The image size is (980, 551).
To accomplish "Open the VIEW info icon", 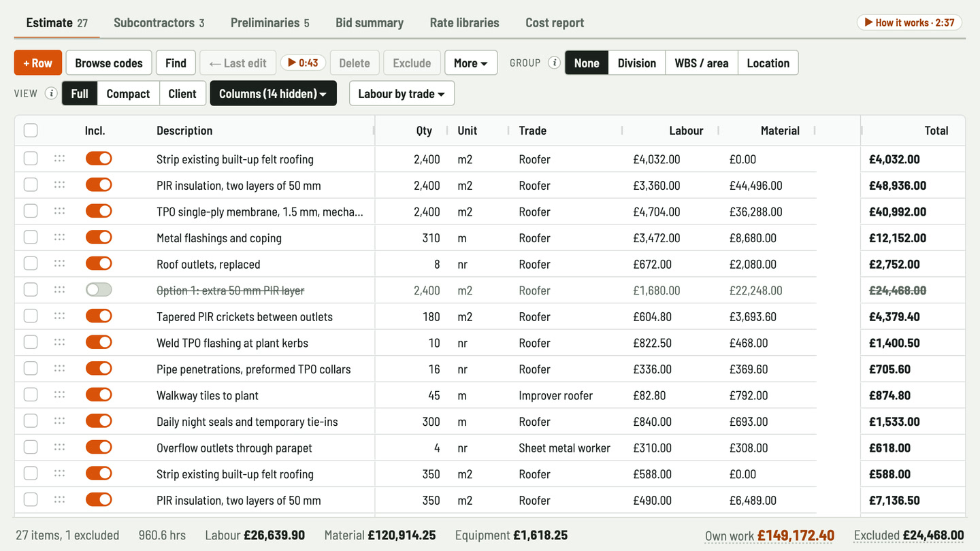I will click(51, 94).
